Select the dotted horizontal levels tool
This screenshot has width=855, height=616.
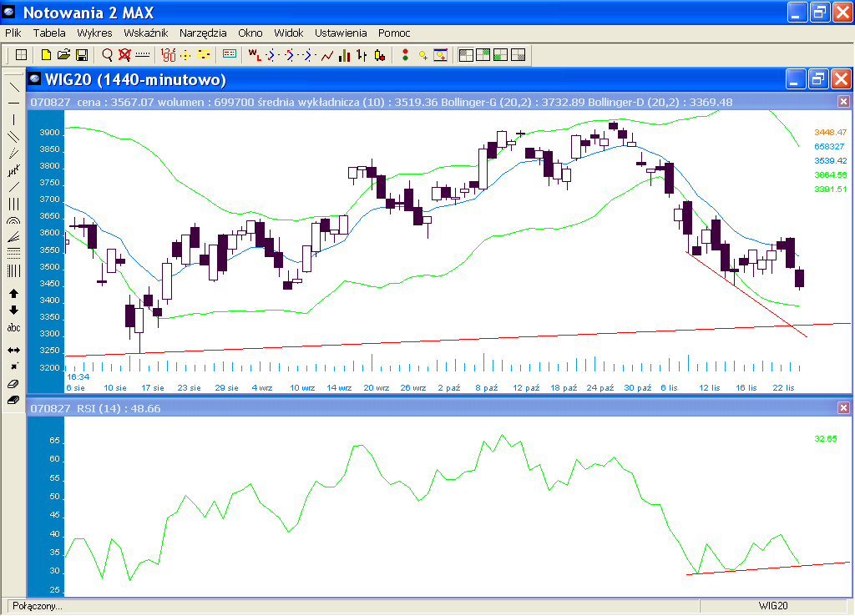13,254
